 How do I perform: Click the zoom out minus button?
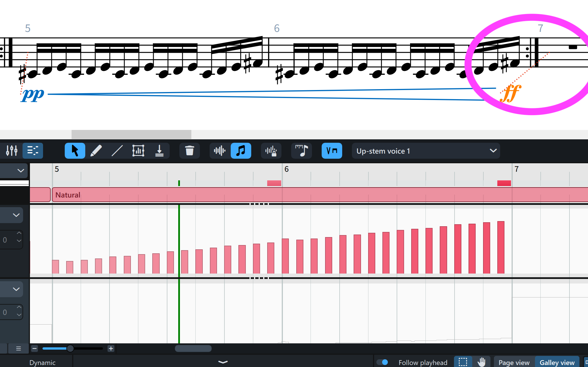(x=35, y=348)
